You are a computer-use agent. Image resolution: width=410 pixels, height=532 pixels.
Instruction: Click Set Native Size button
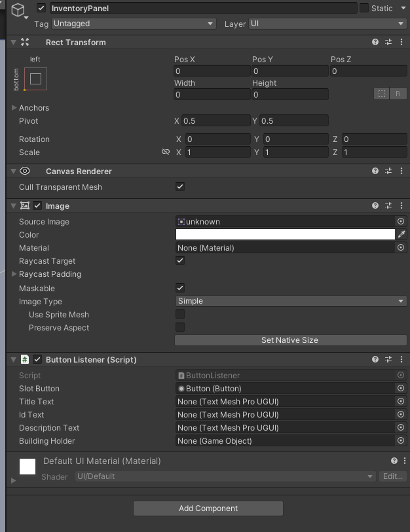pyautogui.click(x=291, y=340)
